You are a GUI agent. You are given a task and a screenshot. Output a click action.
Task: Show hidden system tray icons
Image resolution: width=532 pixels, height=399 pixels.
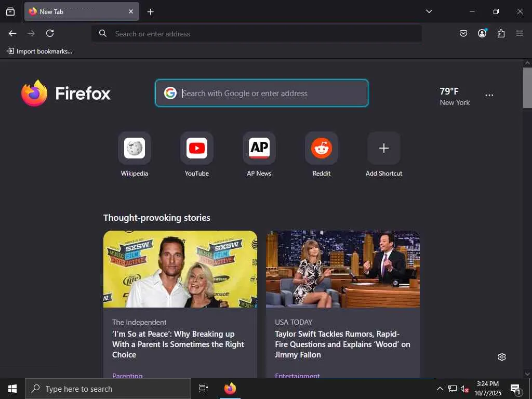tap(440, 389)
